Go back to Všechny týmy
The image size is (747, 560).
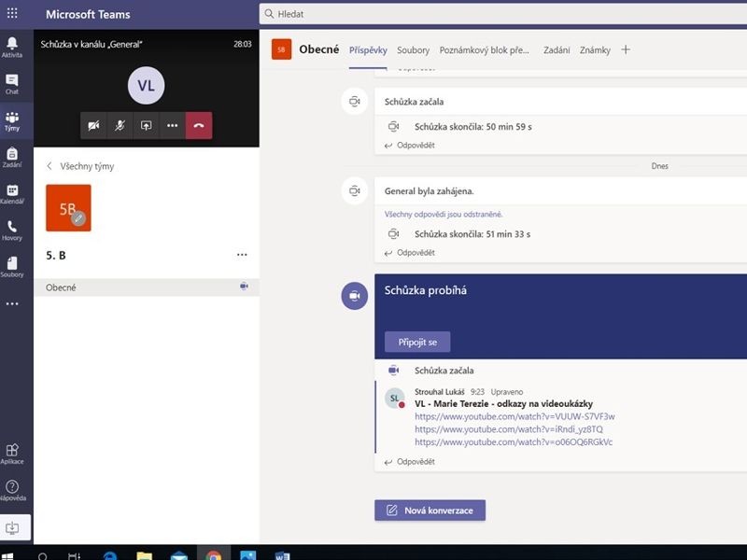80,166
